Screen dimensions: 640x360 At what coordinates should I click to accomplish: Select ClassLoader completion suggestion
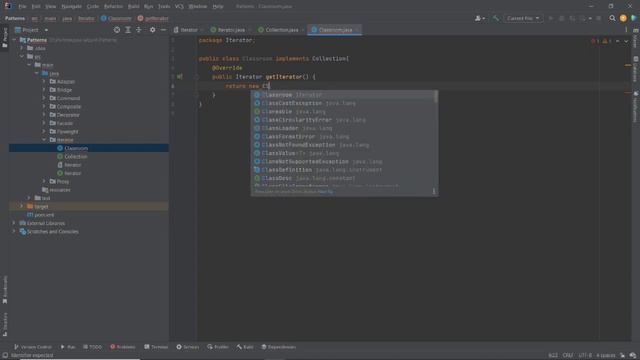344,128
